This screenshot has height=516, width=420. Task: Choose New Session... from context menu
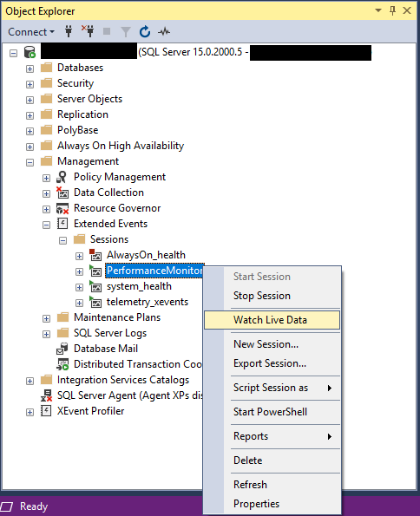272,344
